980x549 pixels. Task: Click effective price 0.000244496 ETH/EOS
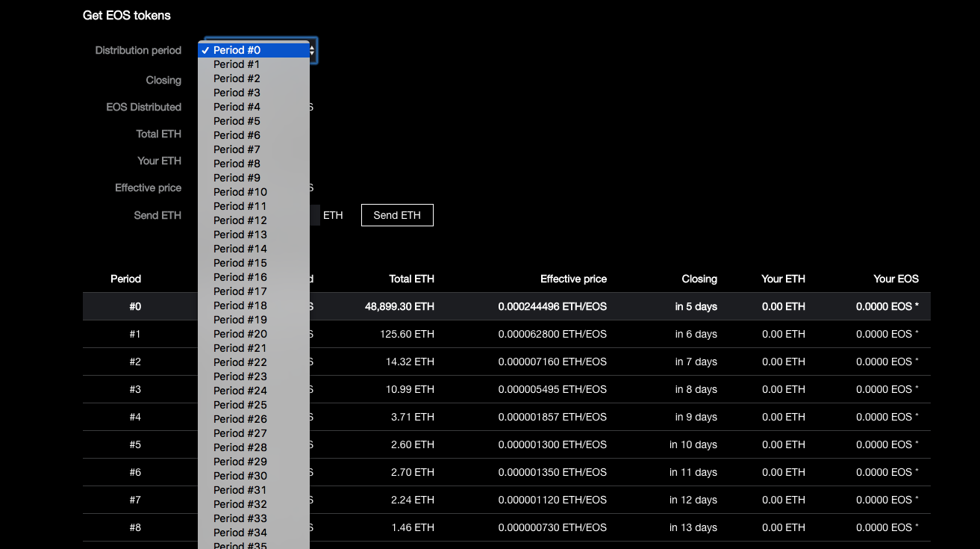[552, 306]
